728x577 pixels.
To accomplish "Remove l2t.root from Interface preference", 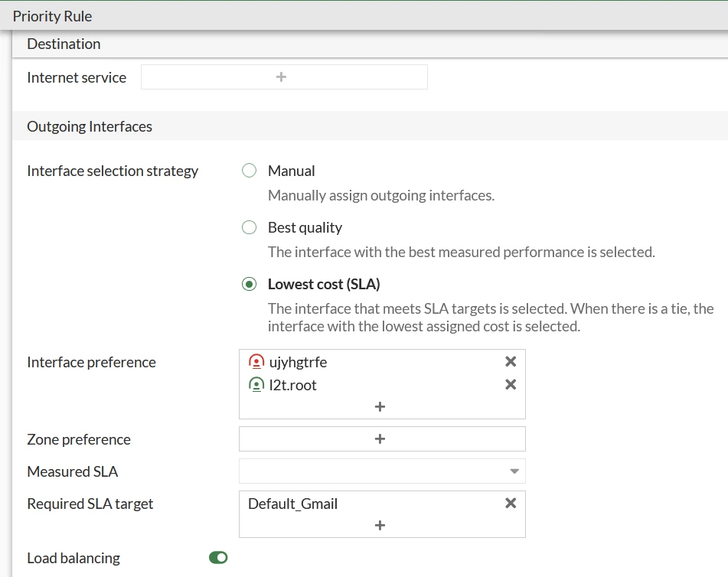I will (x=511, y=384).
